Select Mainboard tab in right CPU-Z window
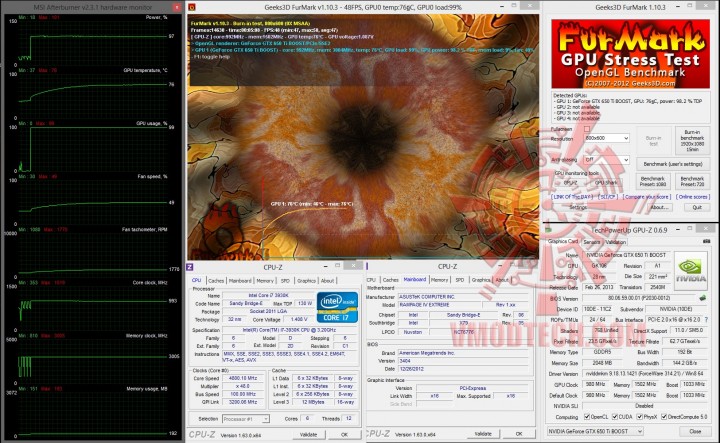This screenshot has width=720, height=443. click(x=415, y=279)
